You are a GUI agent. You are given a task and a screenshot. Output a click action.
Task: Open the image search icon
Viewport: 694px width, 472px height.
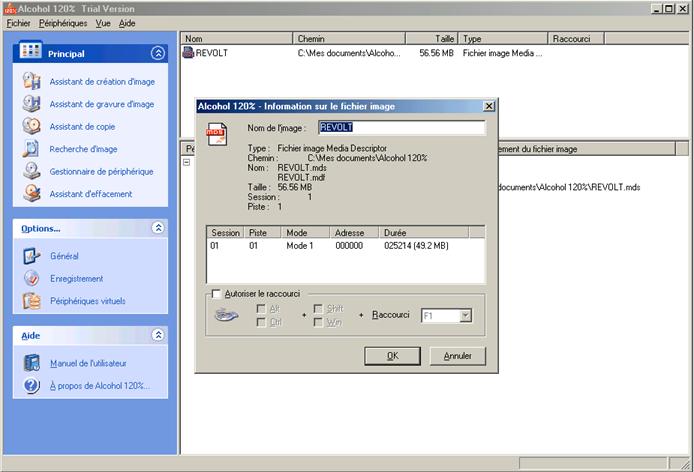pos(32,149)
